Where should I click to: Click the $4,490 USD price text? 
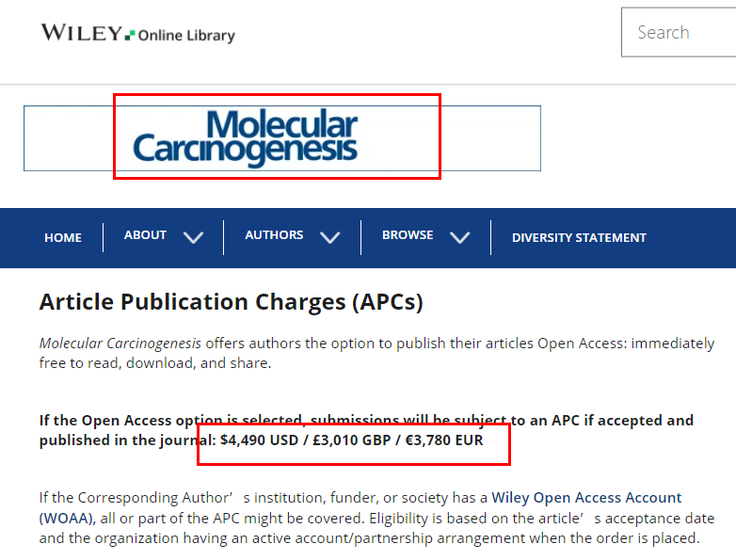coord(259,440)
